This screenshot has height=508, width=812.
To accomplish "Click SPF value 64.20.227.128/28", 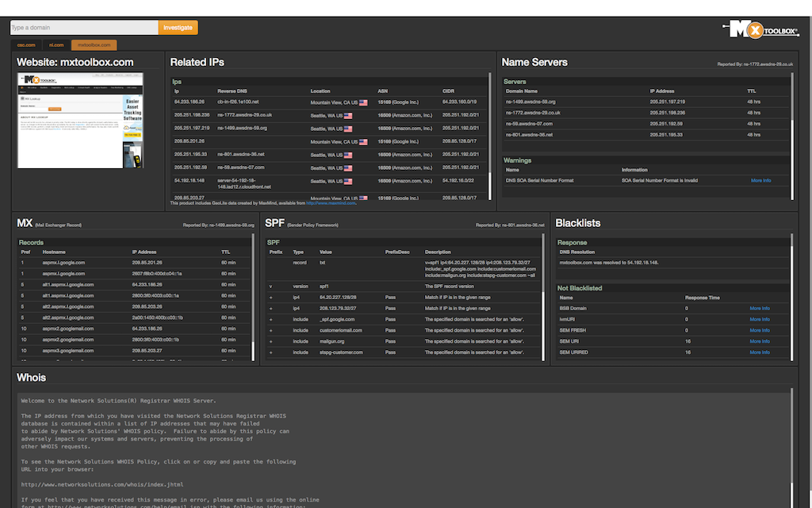I will (338, 298).
